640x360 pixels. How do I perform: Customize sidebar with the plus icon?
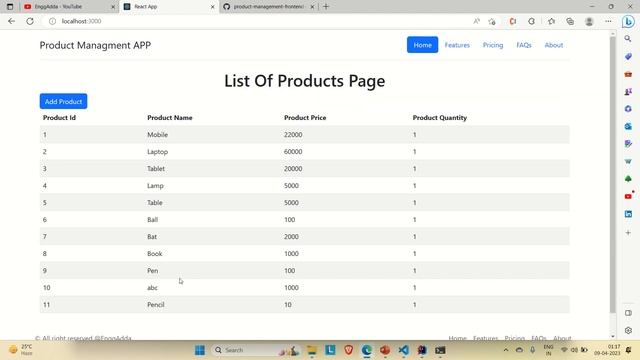click(x=628, y=232)
